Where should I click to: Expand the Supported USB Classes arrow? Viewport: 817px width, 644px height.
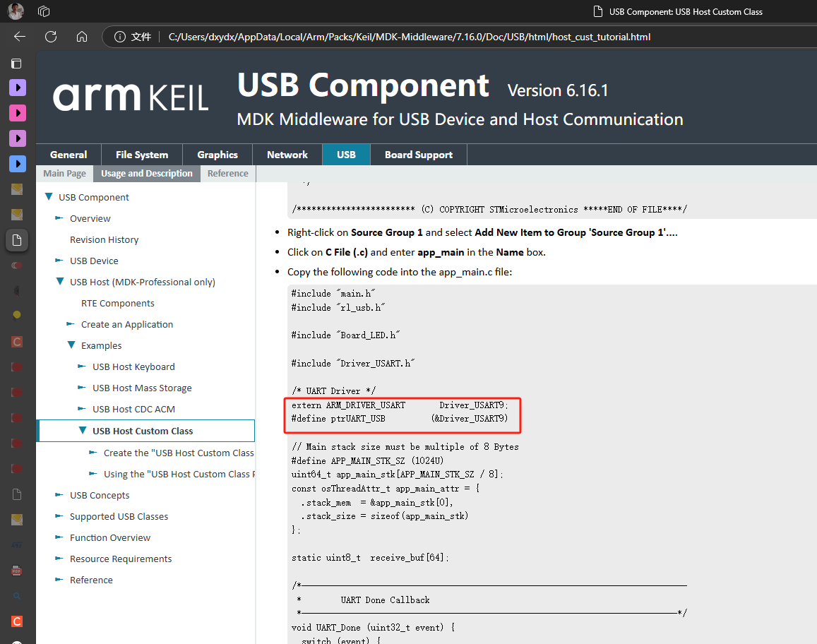pos(59,515)
